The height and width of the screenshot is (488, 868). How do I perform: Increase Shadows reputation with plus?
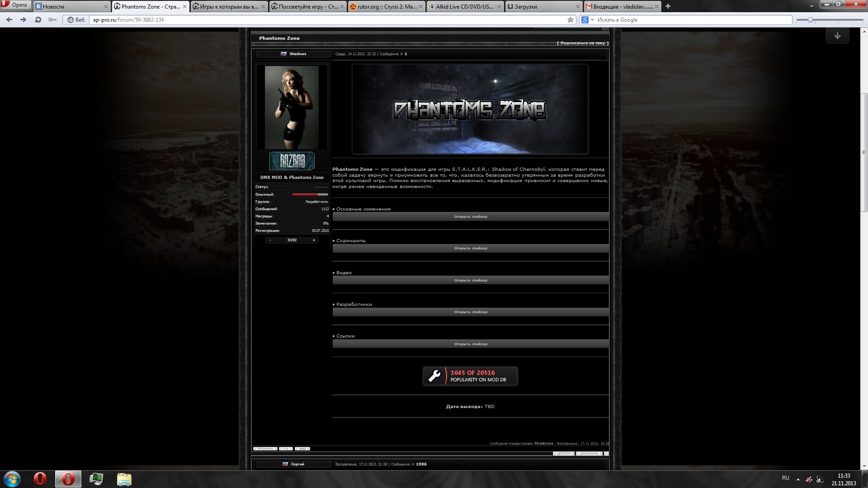(x=314, y=240)
